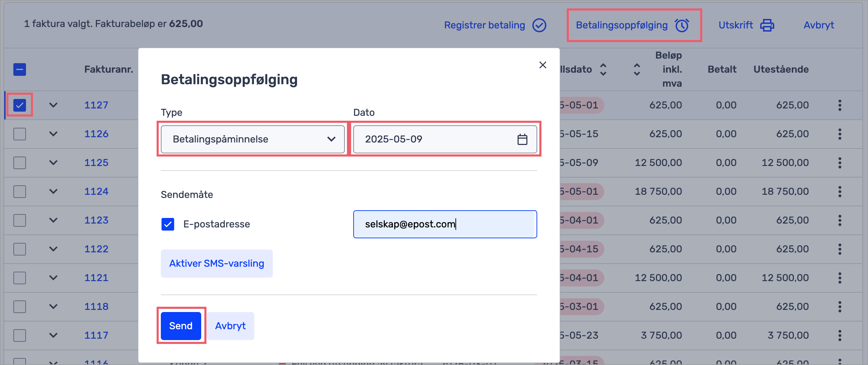Open the three-dot menu for invoice 1125
Screen dimensions: 868x365
click(840, 163)
